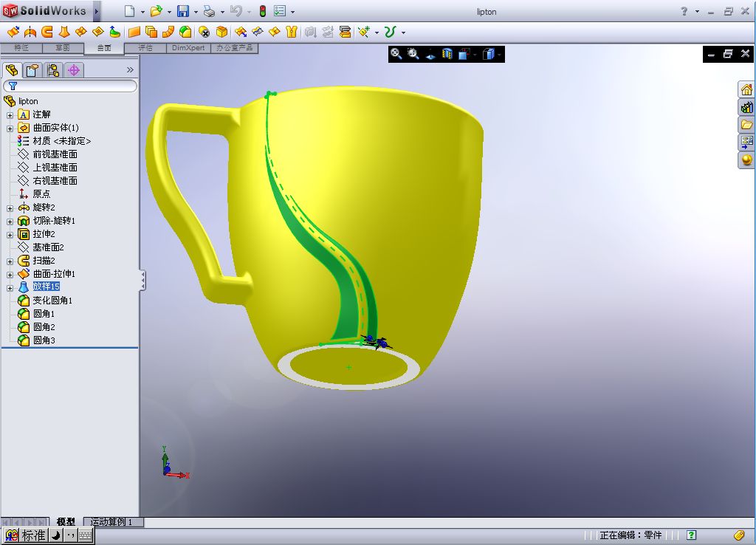Expand the 切除-旋转1 feature node
This screenshot has height=545, width=756.
tap(10, 222)
